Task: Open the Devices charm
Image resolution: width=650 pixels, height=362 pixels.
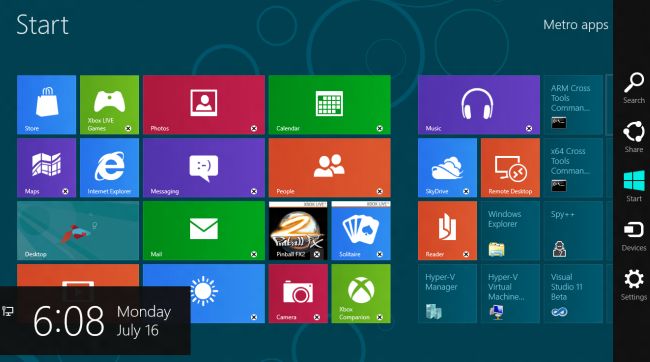Action: pyautogui.click(x=634, y=236)
